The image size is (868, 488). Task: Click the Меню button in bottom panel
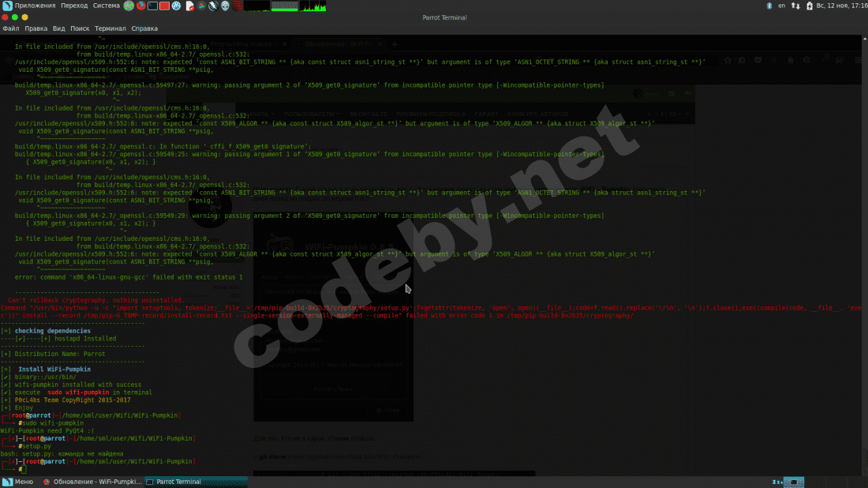click(x=18, y=482)
